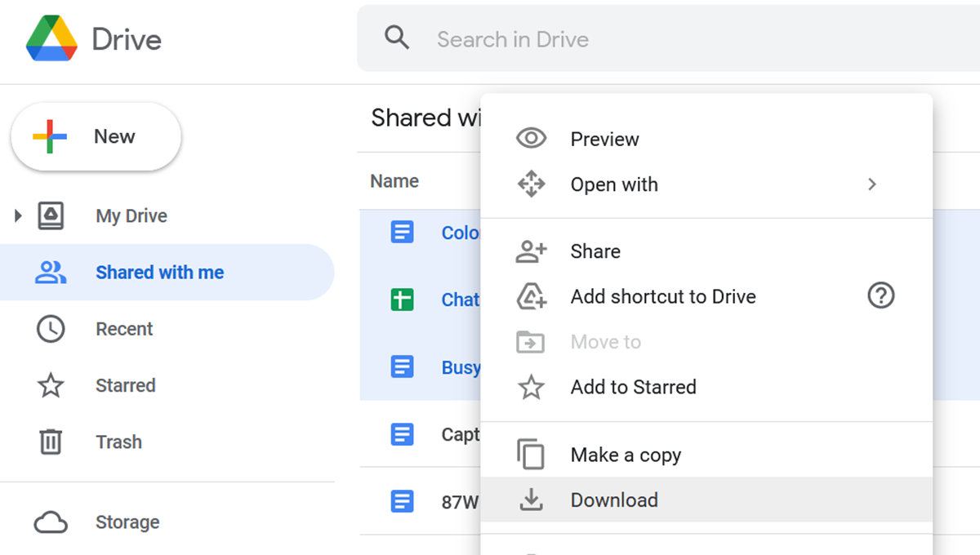Click the Download icon in the menu
This screenshot has height=555, width=980.
(532, 499)
